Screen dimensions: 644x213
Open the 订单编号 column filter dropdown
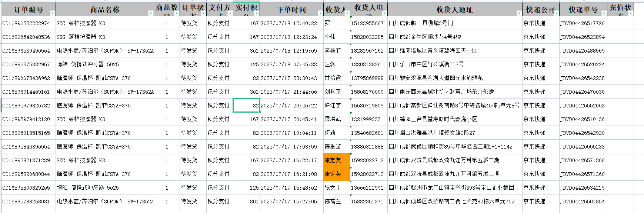point(52,13)
